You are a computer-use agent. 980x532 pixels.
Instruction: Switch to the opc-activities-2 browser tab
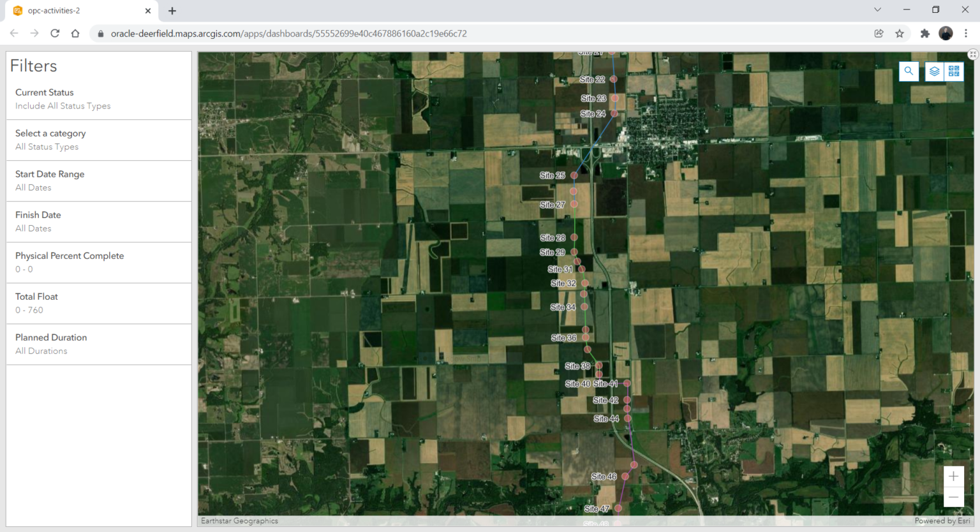click(77, 10)
